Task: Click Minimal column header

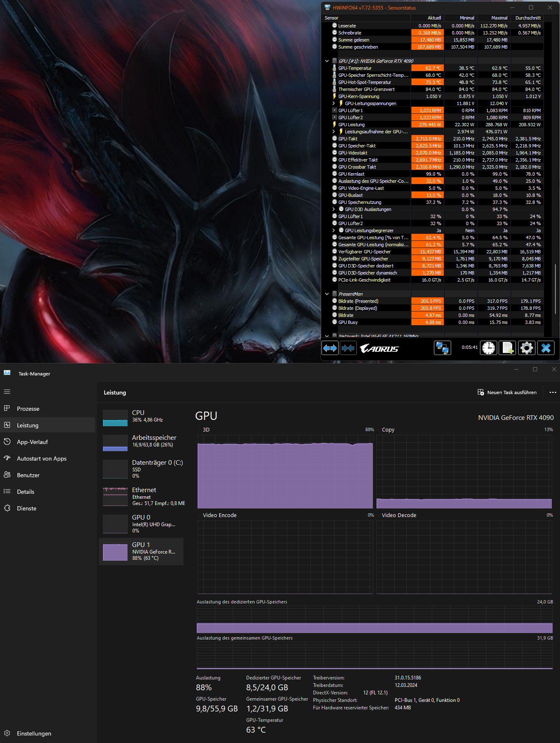Action: (460, 18)
